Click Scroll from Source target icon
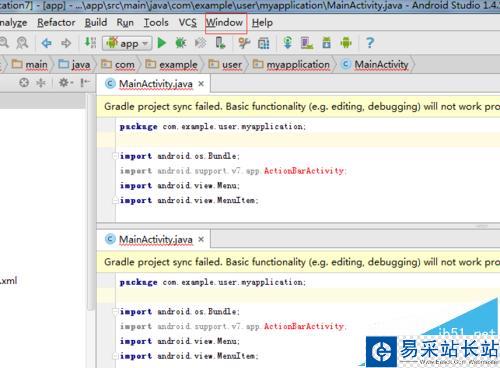Screen dimensions: 500x368 (24, 82)
